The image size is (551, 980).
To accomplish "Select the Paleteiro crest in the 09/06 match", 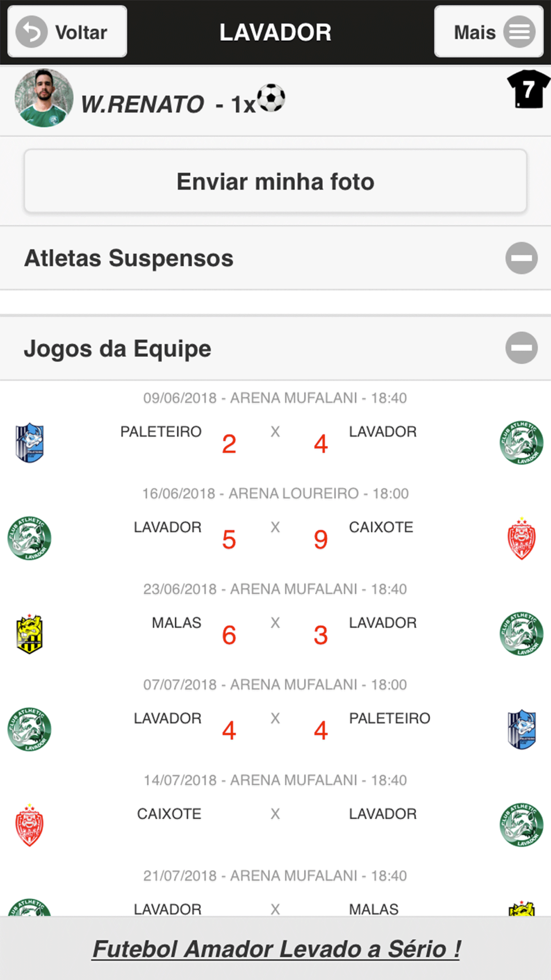I will click(29, 443).
